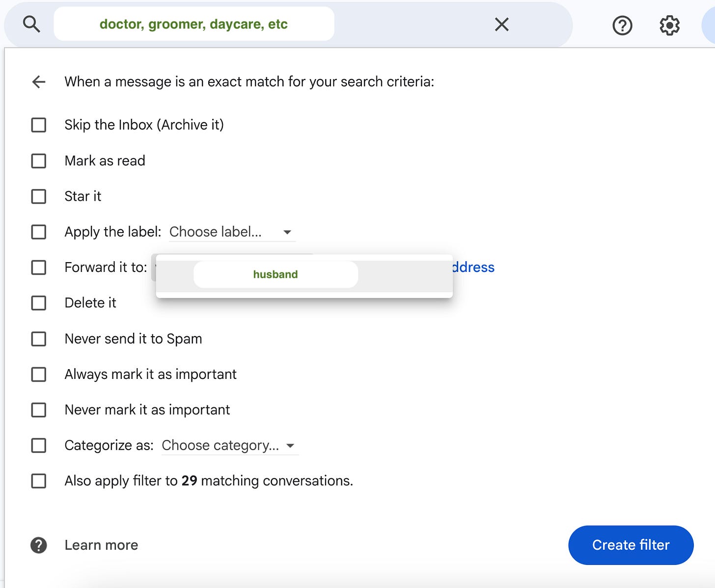This screenshot has height=588, width=715.
Task: Enable the Mark as read checkbox
Action: [x=39, y=160]
